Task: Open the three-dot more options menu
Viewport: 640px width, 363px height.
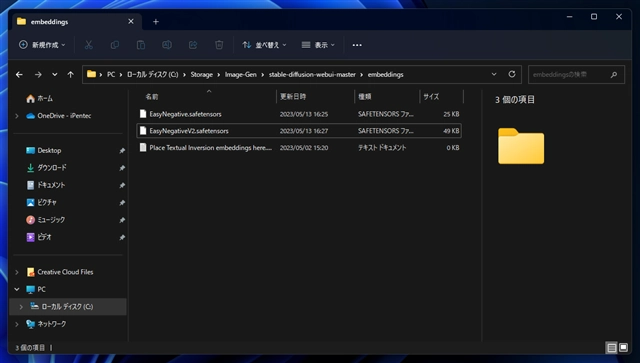Action: 357,45
